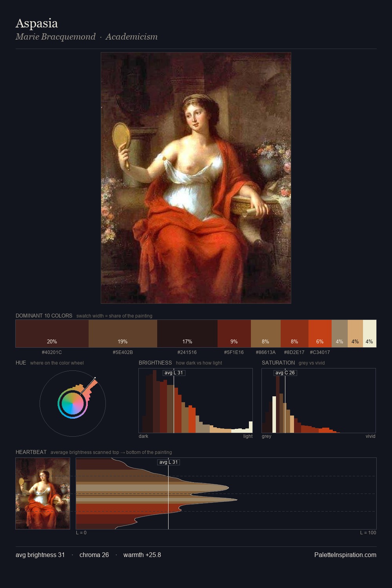Screen dimensions: 392x588
Task: Click the 'avg brightness 31' footer stat
Action: click(x=40, y=555)
